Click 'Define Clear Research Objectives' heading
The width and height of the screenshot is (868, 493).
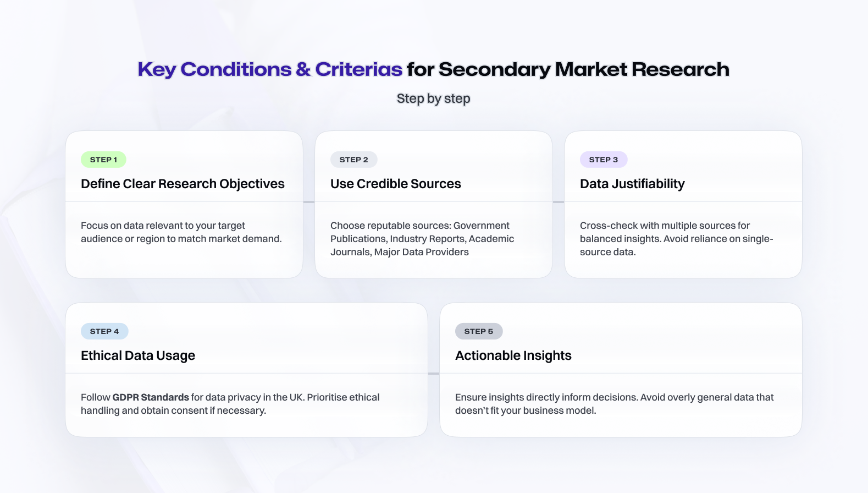[183, 184]
